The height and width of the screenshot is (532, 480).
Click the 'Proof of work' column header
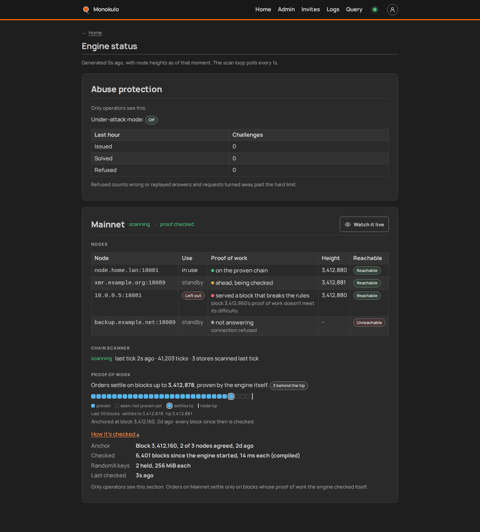(229, 258)
